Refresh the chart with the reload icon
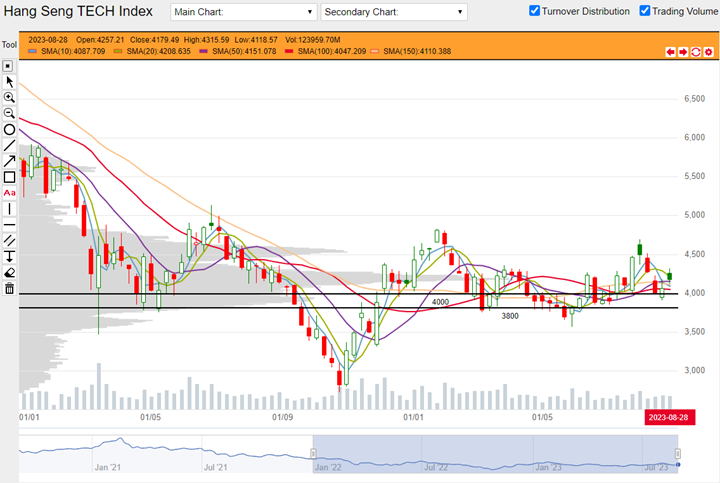The height and width of the screenshot is (483, 720). (696, 52)
